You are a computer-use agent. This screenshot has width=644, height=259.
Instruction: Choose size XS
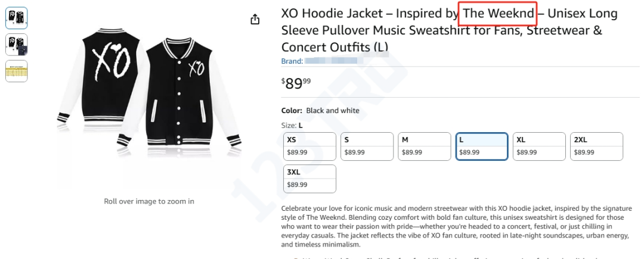click(309, 146)
